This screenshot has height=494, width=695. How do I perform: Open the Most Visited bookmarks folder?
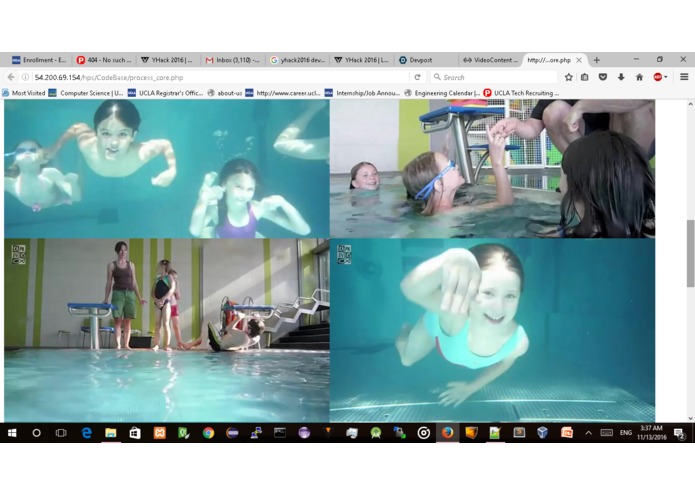(x=24, y=93)
